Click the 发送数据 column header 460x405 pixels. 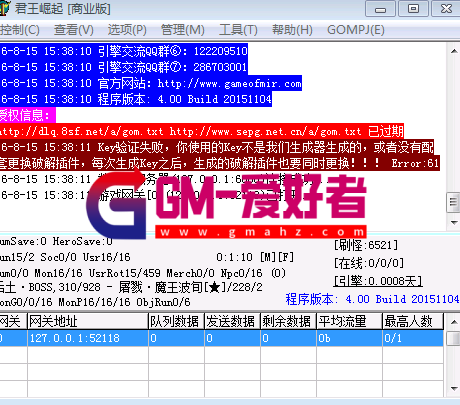pos(232,321)
